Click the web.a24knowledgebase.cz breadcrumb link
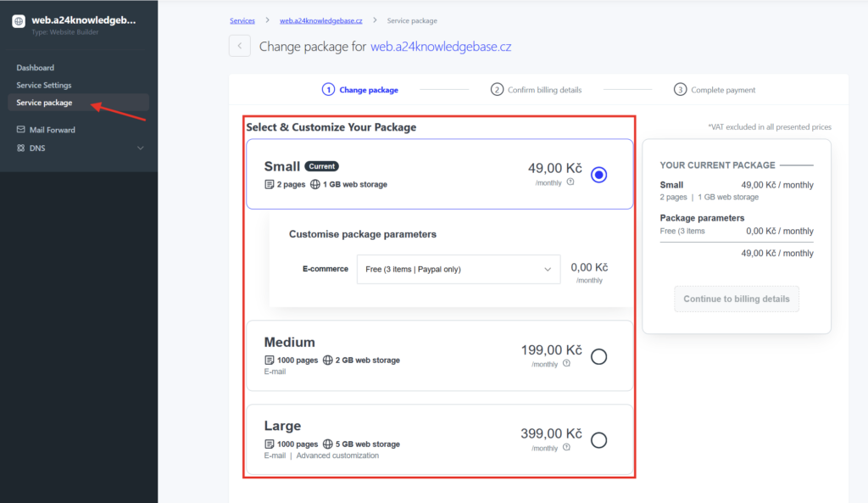This screenshot has width=868, height=503. pyautogui.click(x=320, y=20)
